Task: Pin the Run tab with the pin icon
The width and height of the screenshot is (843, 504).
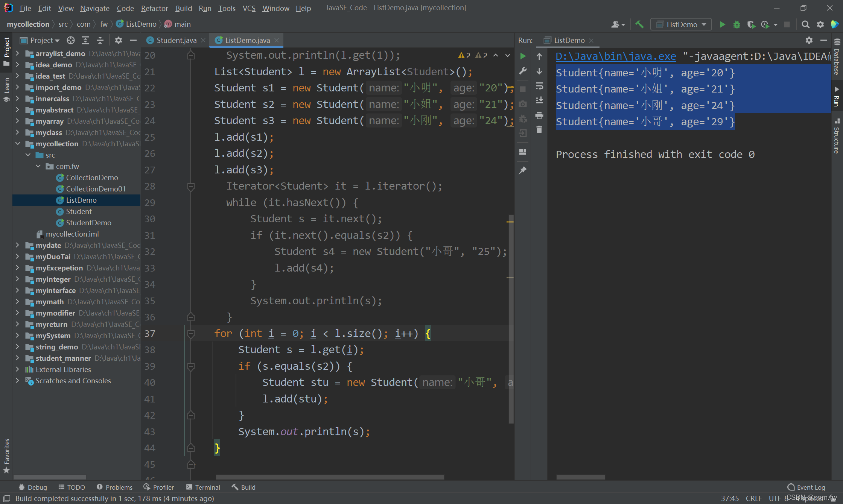Action: 523,170
